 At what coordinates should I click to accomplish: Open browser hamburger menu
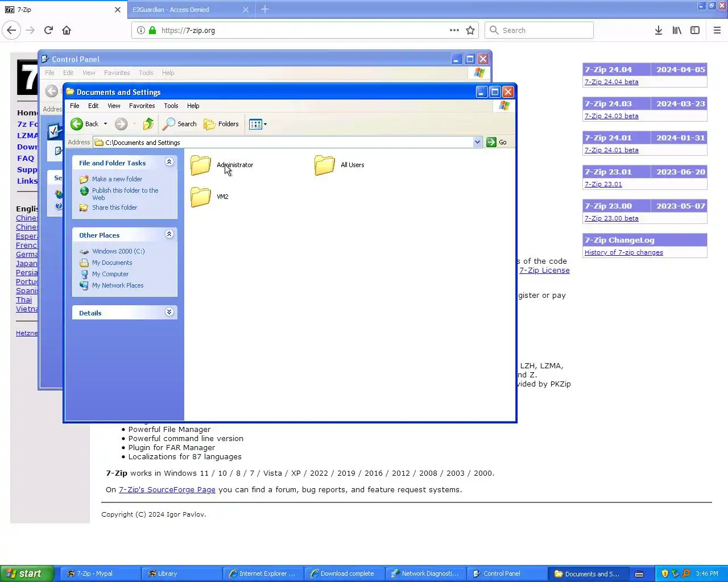[717, 30]
